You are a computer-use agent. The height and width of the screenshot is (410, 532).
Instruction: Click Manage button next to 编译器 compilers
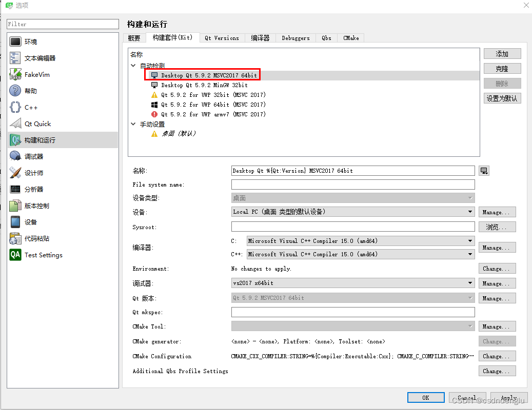pos(497,248)
